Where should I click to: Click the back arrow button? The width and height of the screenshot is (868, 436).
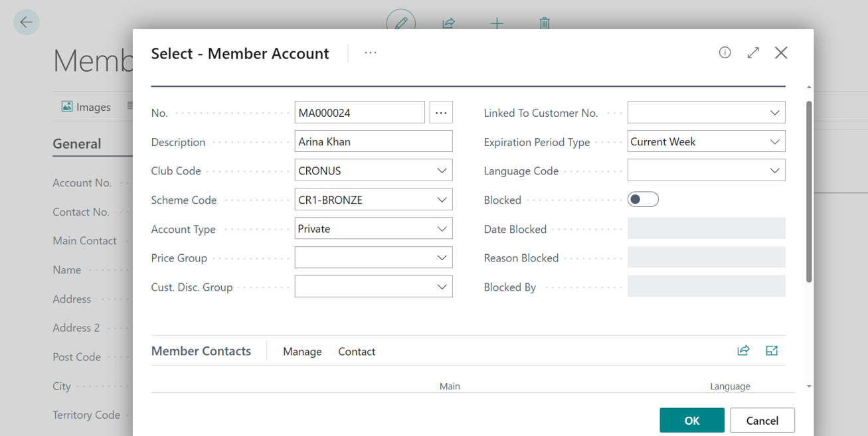[x=27, y=22]
